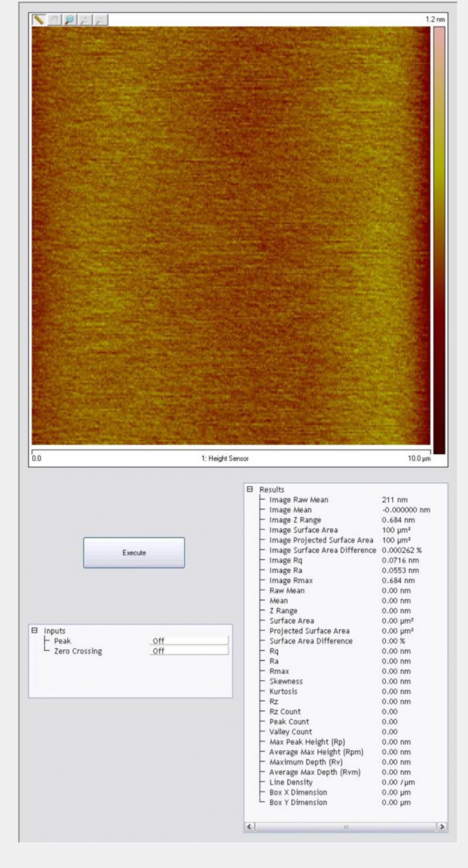Viewport: 468px width, 868px height.
Task: Activate the magnifier zoom tool
Action: click(70, 19)
